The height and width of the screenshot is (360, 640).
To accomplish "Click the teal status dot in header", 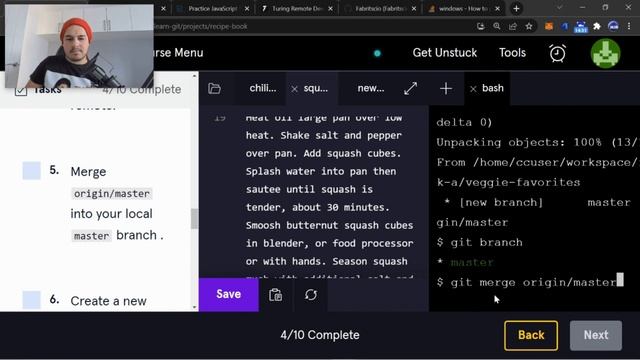I will point(377,53).
